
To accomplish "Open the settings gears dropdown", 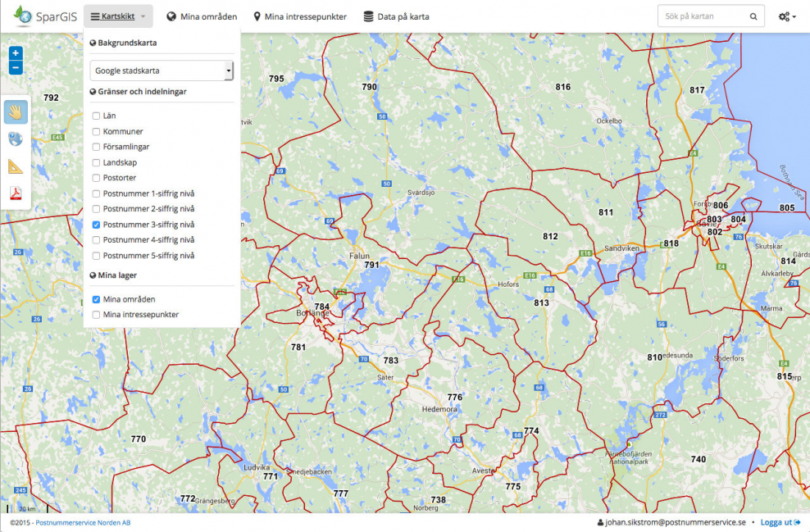I will pyautogui.click(x=787, y=16).
